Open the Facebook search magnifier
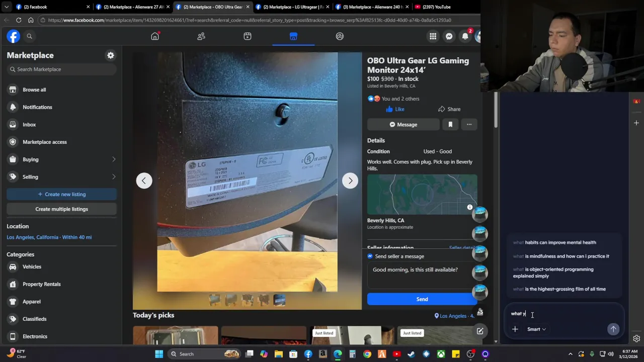Screen dimensions: 644x362 29,36
